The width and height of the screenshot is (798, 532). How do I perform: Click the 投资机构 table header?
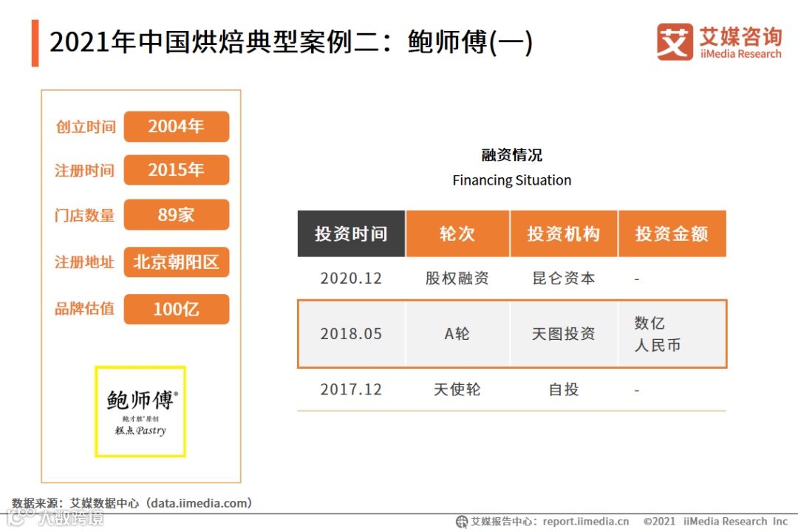point(564,233)
